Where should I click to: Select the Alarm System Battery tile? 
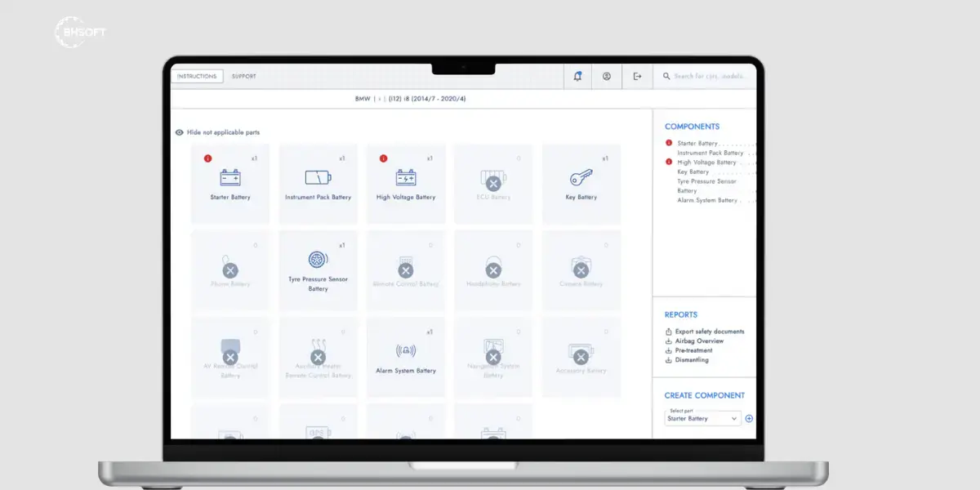[x=406, y=357]
